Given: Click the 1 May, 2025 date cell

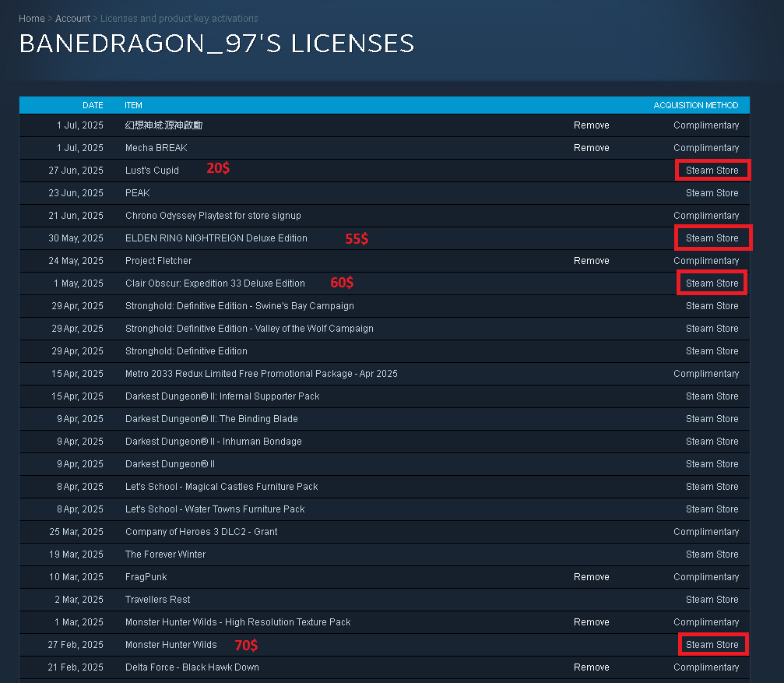Looking at the screenshot, I should (x=79, y=283).
